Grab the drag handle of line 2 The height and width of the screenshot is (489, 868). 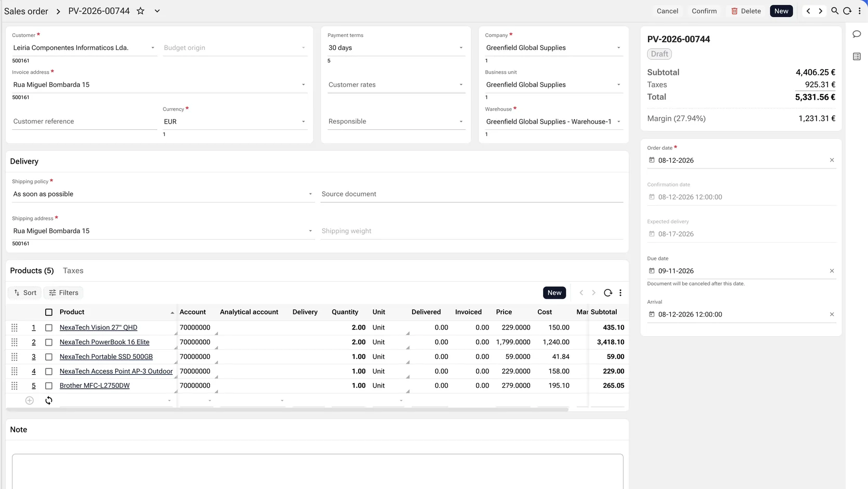click(x=15, y=342)
